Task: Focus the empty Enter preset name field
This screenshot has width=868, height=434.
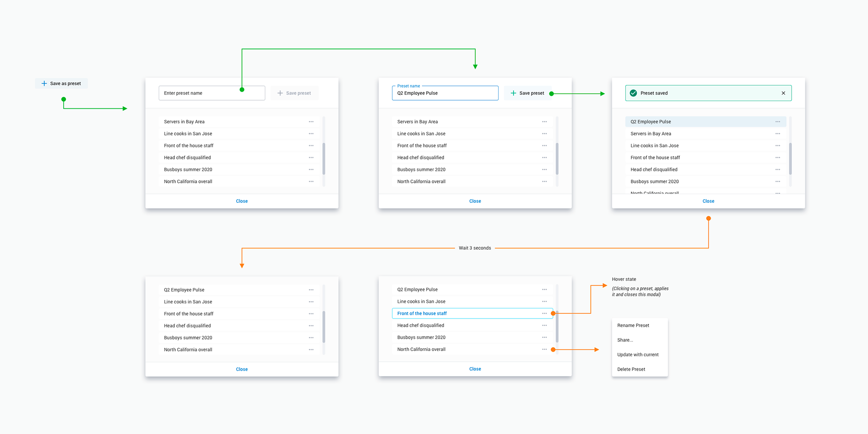Action: (x=212, y=93)
